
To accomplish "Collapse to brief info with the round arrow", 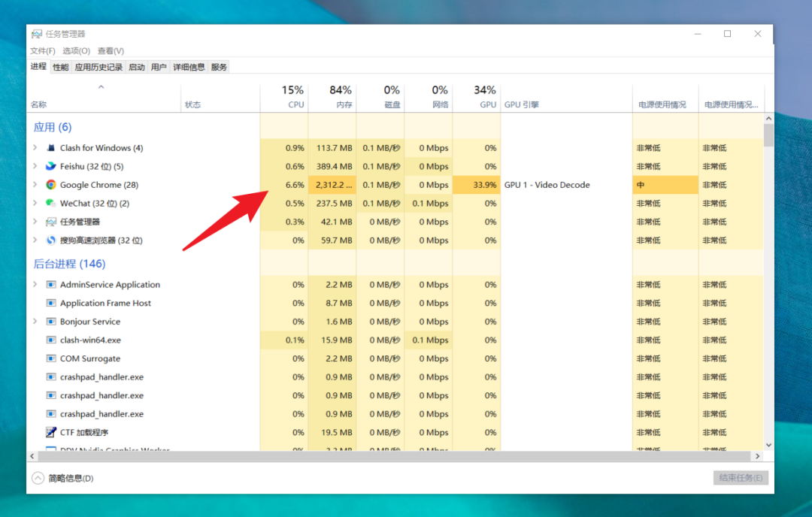I will (38, 478).
